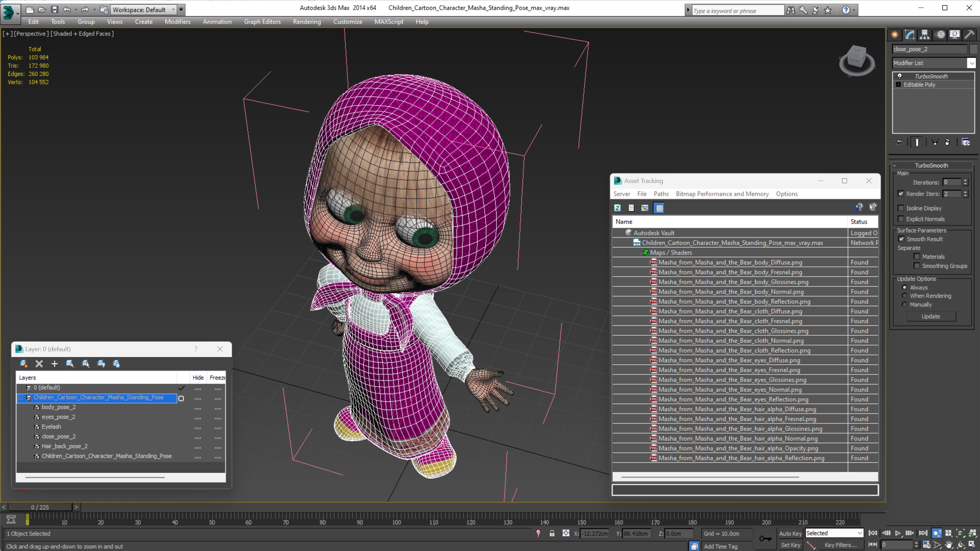Click the Asset Tracking horizontal scrollbar
Screen dimensions: 980x551
710,476
